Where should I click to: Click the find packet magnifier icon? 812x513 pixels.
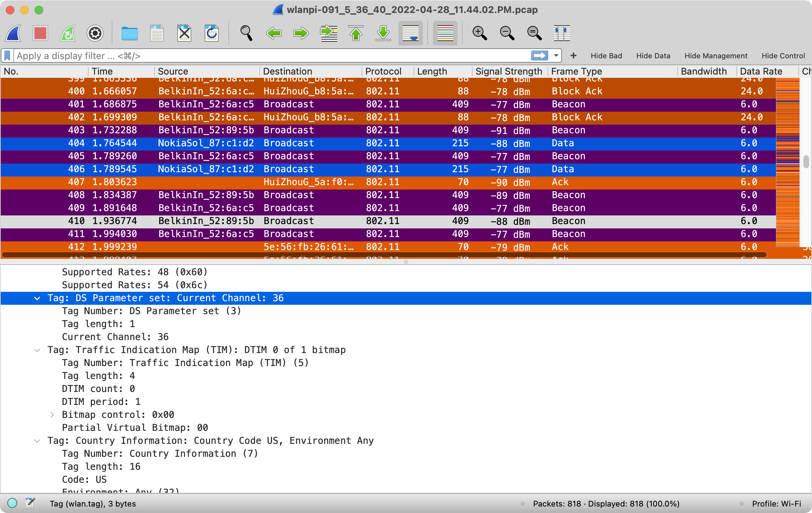[x=246, y=33]
